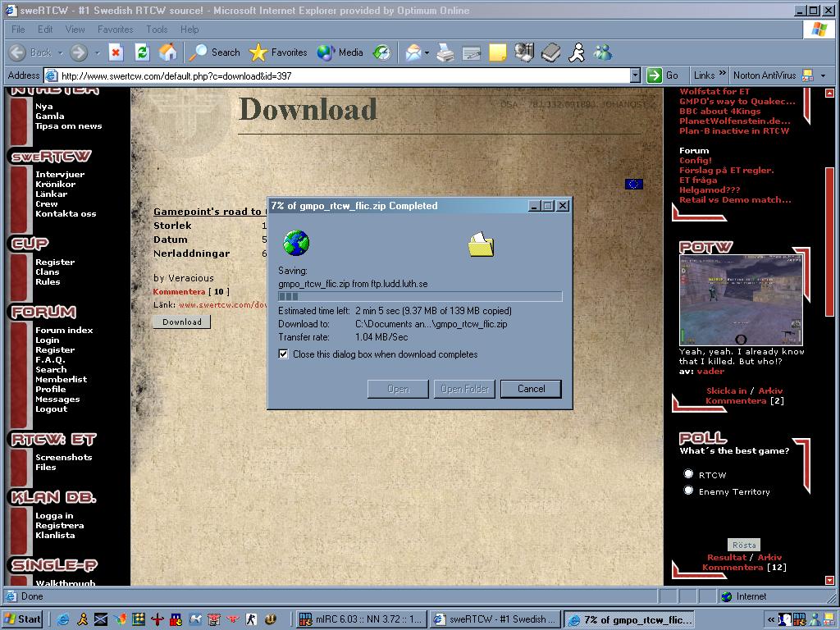840x630 pixels.
Task: Open the vader author link under POTW
Action: [710, 371]
